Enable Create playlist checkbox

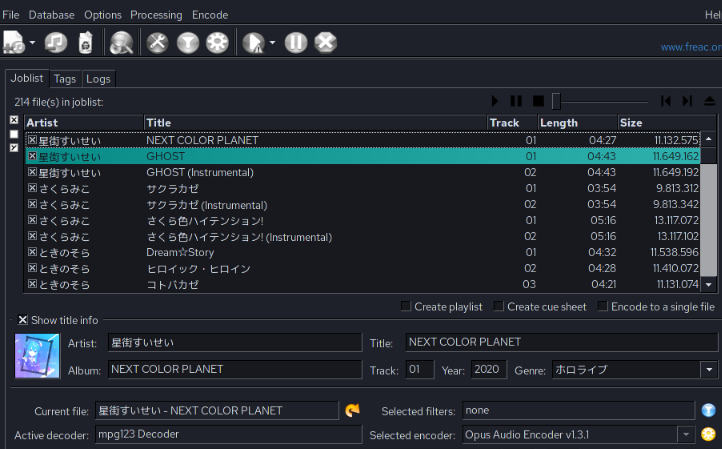point(406,306)
